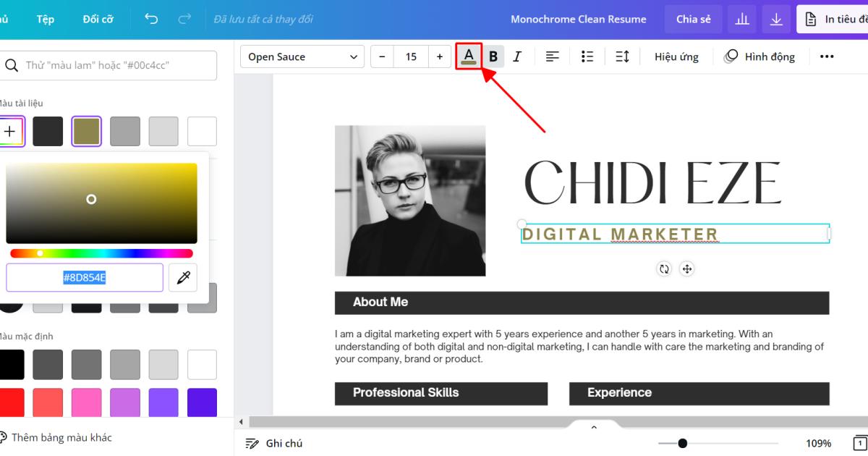
Task: Click the zoom slider handle
Action: pyautogui.click(x=682, y=443)
